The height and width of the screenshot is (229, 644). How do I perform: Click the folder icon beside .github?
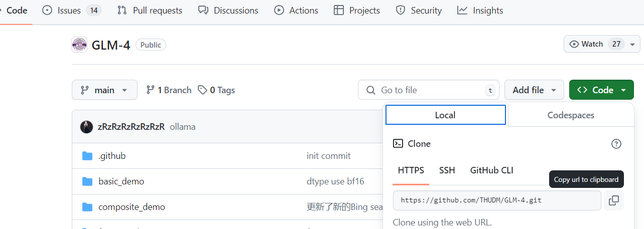pyautogui.click(x=87, y=156)
